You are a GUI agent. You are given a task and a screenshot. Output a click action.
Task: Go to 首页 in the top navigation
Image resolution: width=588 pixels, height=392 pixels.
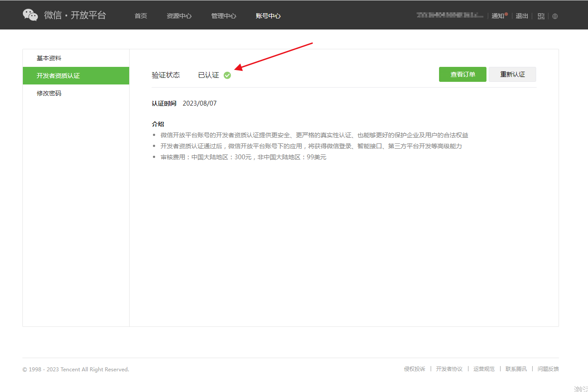coord(141,16)
